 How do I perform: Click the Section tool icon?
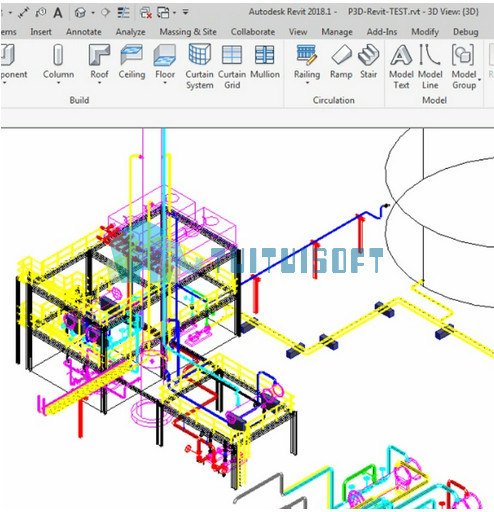[x=105, y=13]
